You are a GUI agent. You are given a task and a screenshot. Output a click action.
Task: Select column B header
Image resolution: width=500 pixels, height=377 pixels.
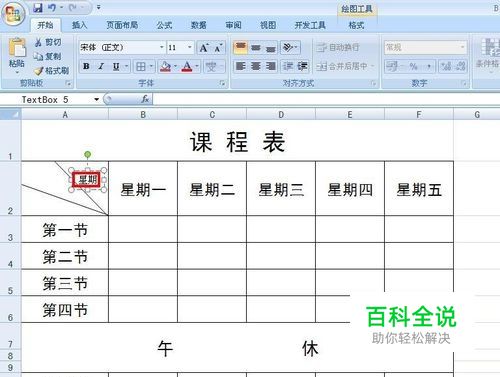[x=143, y=115]
